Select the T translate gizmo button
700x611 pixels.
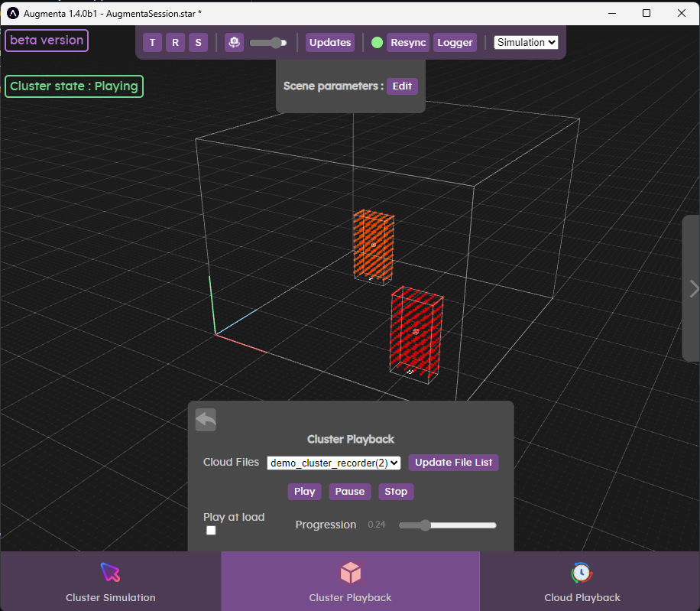(152, 42)
